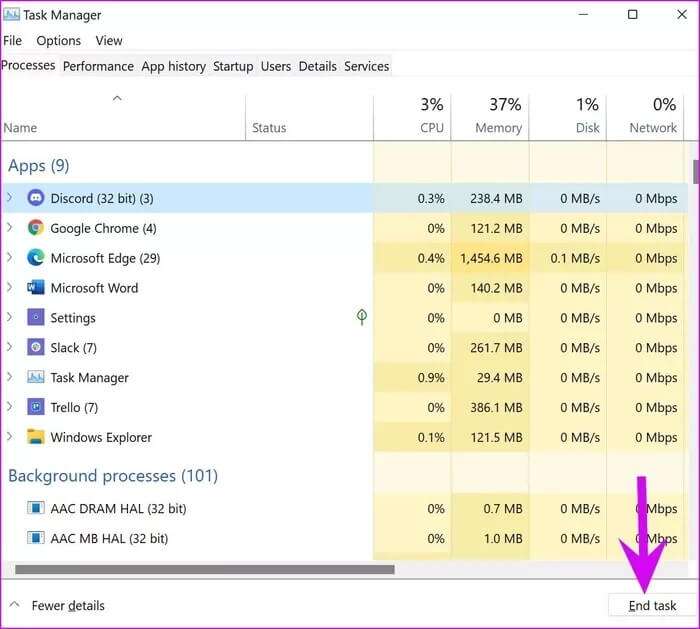Switch to the Users tab

[275, 66]
